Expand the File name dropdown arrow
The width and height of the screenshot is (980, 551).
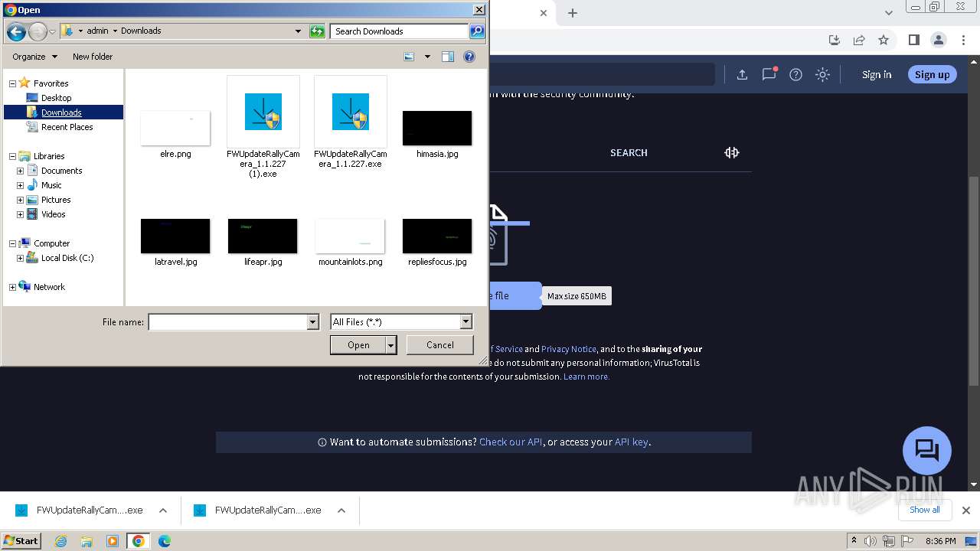[312, 322]
